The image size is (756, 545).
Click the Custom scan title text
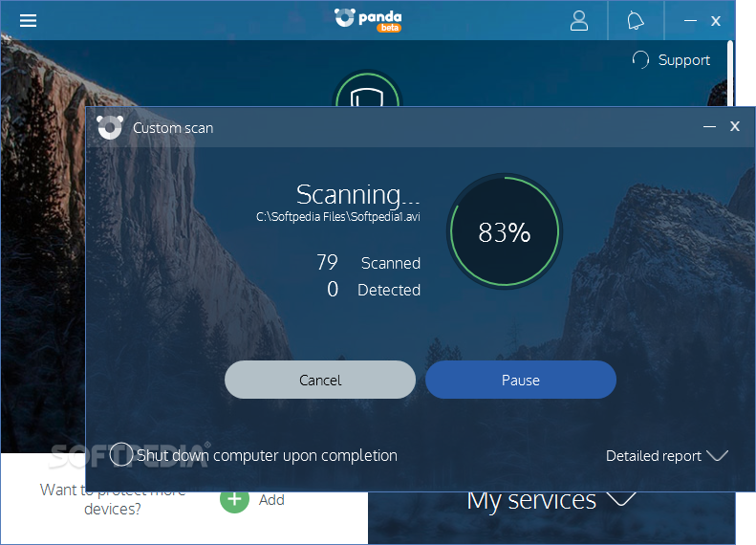click(173, 128)
